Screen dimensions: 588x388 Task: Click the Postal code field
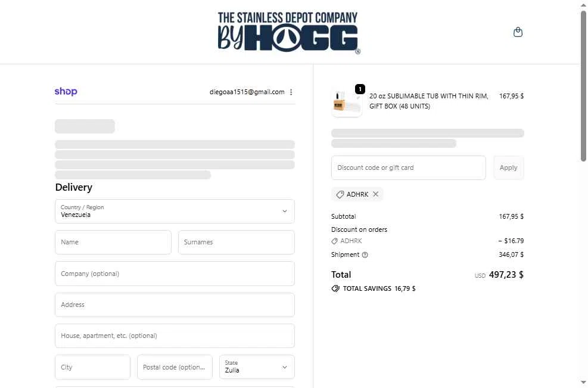175,367
